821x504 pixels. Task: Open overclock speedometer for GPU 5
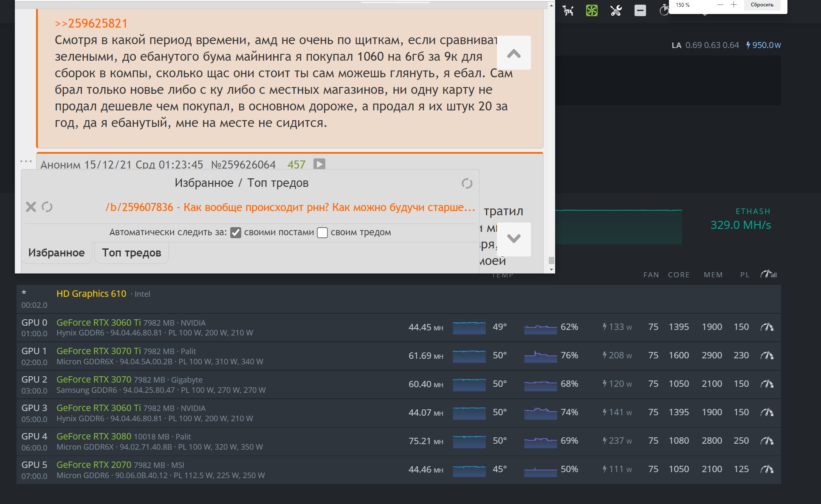767,469
